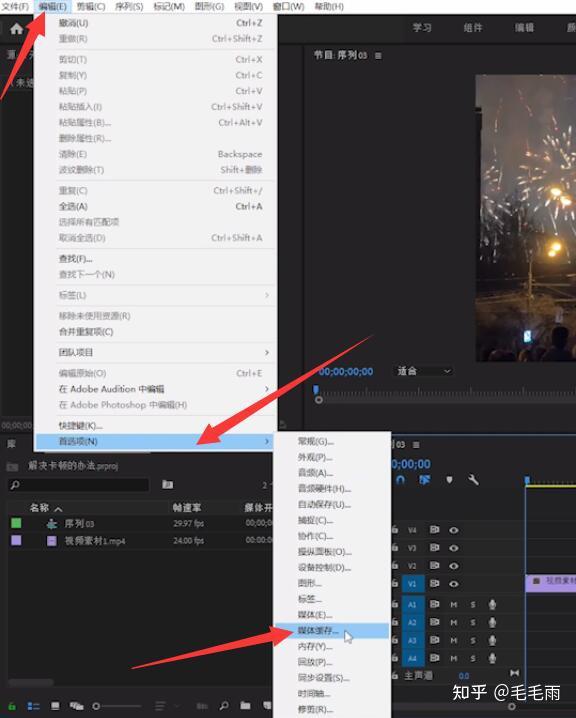This screenshot has height=718, width=576.
Task: Switch project panel to Icon view
Action: [x=55, y=706]
